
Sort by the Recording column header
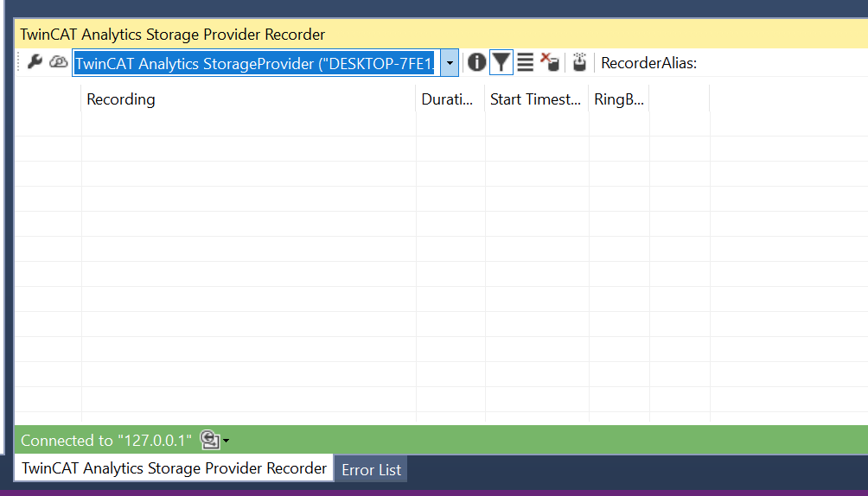pos(248,99)
